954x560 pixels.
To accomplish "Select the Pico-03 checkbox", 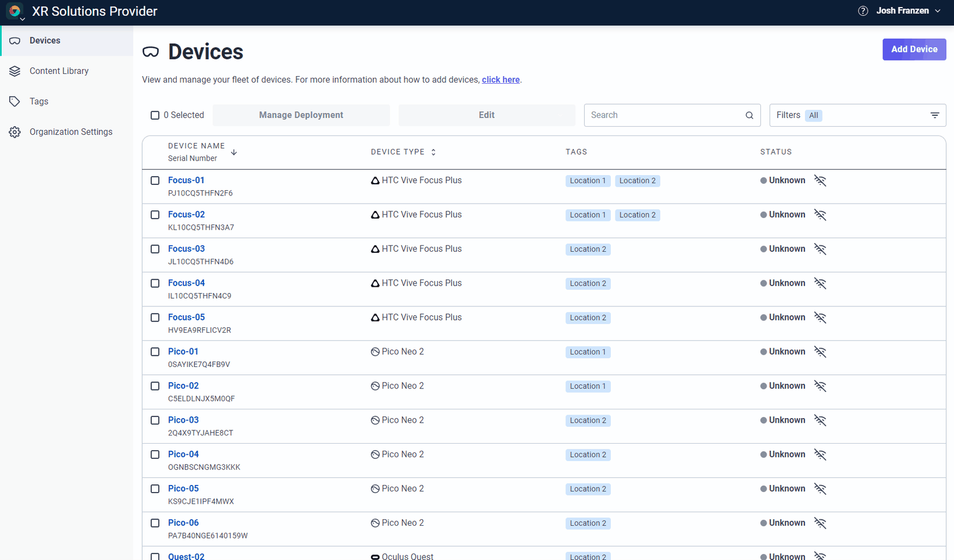I will [155, 420].
